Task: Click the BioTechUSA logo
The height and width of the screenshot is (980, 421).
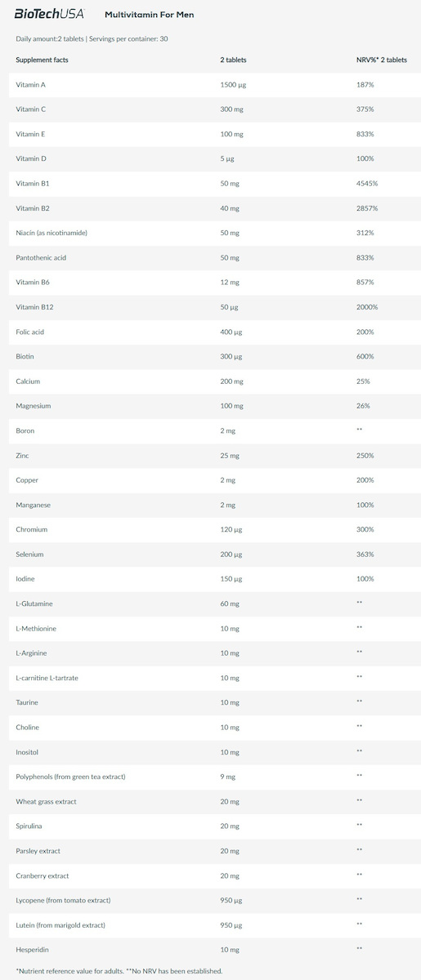Action: pyautogui.click(x=49, y=14)
